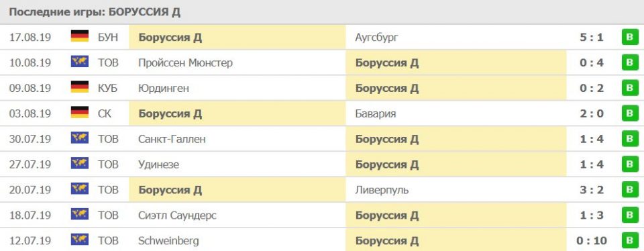Click the green win badge for Бавария match
This screenshot has height=251, width=644.
click(x=630, y=113)
